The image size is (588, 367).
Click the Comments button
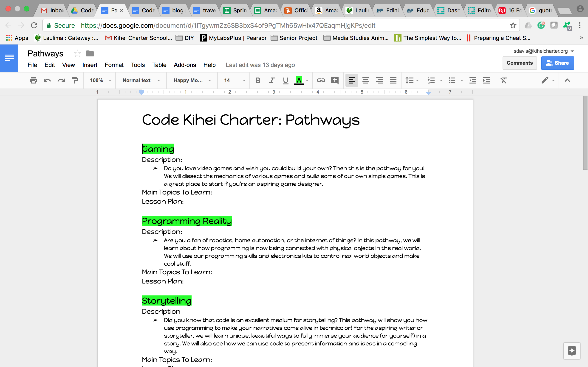pyautogui.click(x=520, y=63)
